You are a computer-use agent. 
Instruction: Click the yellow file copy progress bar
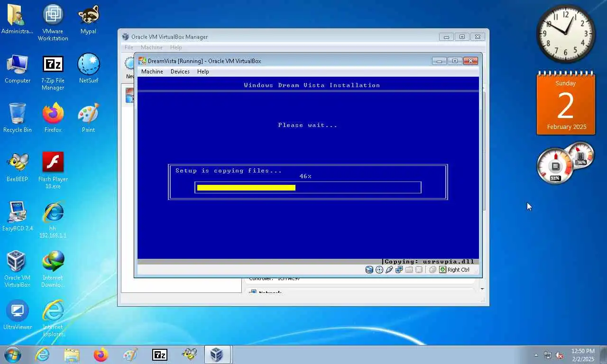tap(246, 188)
